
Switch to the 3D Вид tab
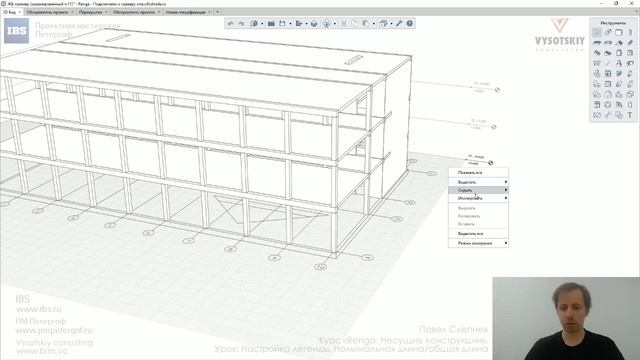[9, 12]
